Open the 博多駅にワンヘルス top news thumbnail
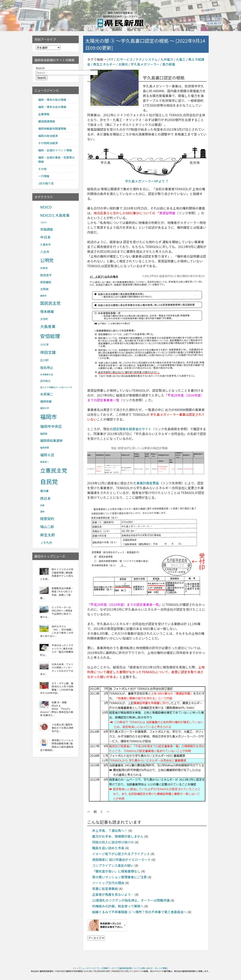The height and width of the screenshot is (980, 241). (x=44, y=743)
